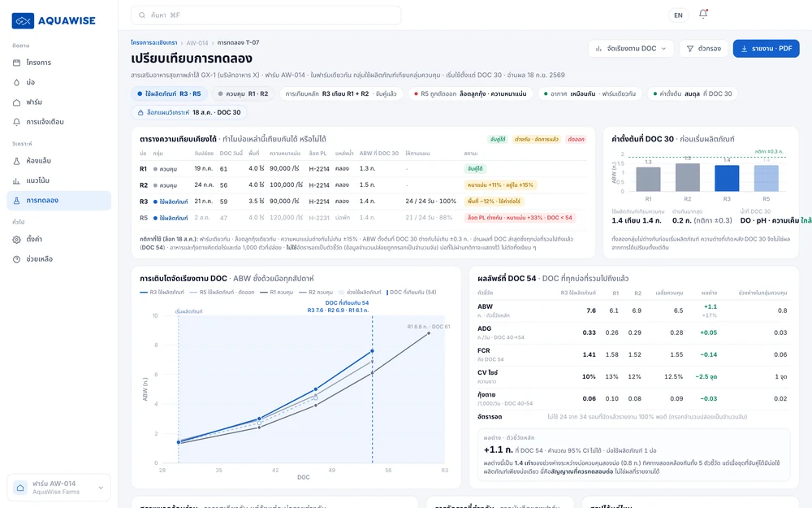Follow the โครงการฉะเชิงเทรา breadcrumb link

coord(153,42)
